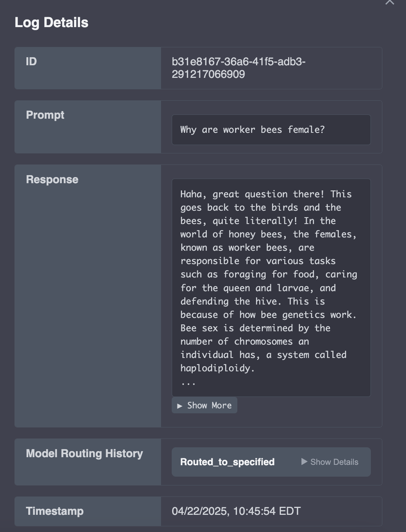
Task: Click the Show Details triangle icon
Action: coord(304,462)
